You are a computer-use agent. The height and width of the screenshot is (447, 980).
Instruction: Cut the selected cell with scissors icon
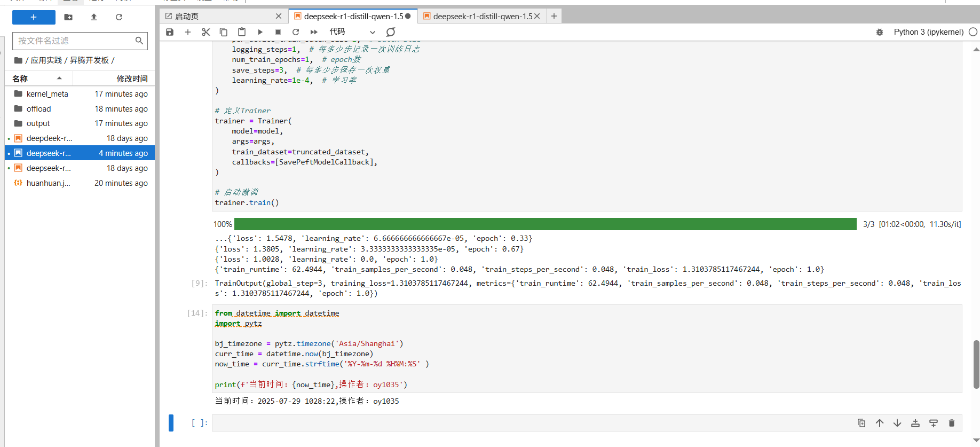pos(206,32)
